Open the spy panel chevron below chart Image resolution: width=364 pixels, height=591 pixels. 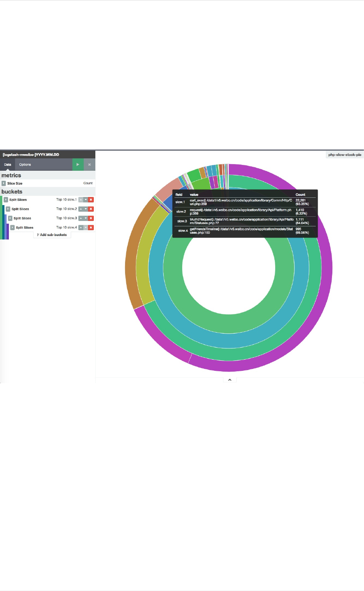pyautogui.click(x=230, y=380)
